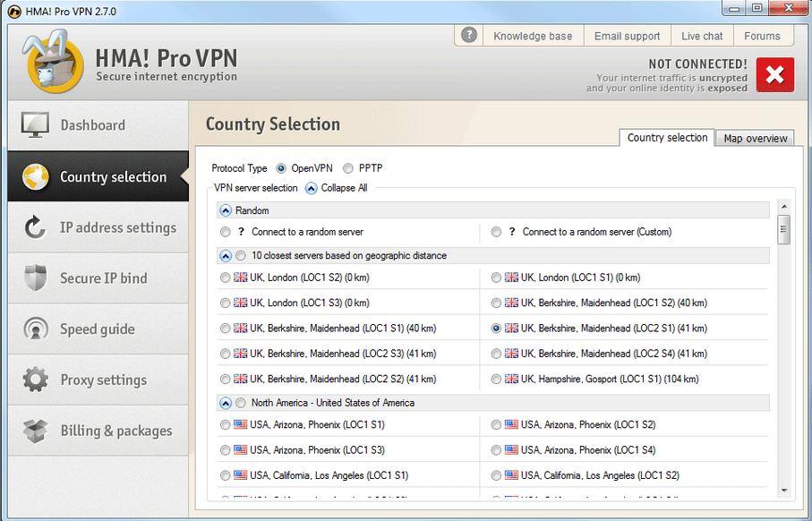This screenshot has width=812, height=521.
Task: Open Billing & packages section
Action: tap(98, 431)
